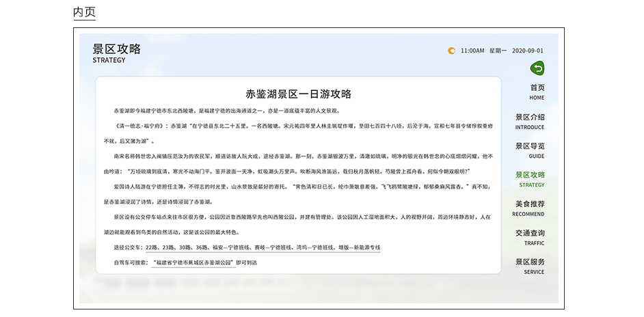Navigate to 景区服务 SERVICE
This screenshot has width=644, height=317.
(530, 265)
